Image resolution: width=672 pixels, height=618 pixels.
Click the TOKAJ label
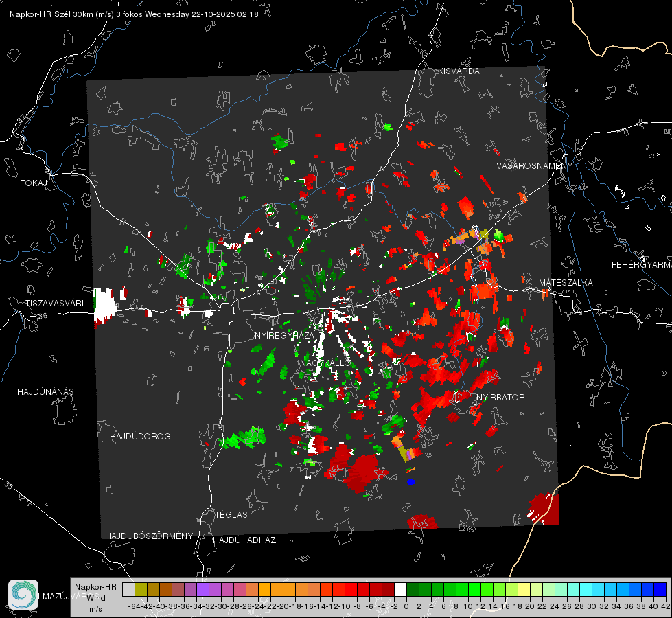34,183
